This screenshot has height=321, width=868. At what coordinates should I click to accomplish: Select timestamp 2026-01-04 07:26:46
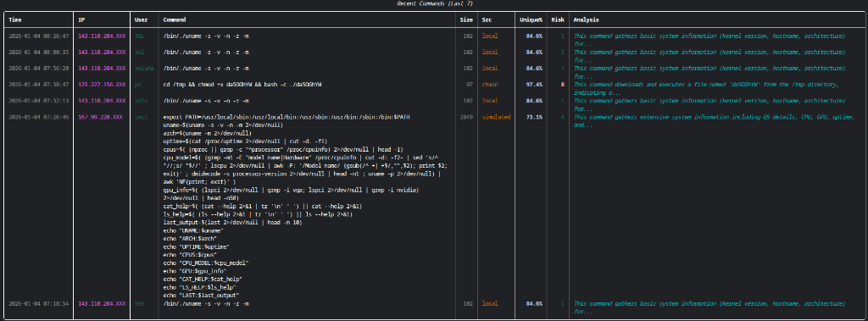[39, 118]
